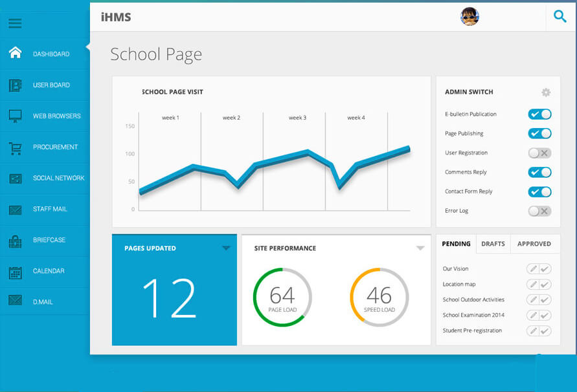Screen dimensions: 577x392
Task: Expand the Site Performance dropdown arrow
Action: point(420,248)
